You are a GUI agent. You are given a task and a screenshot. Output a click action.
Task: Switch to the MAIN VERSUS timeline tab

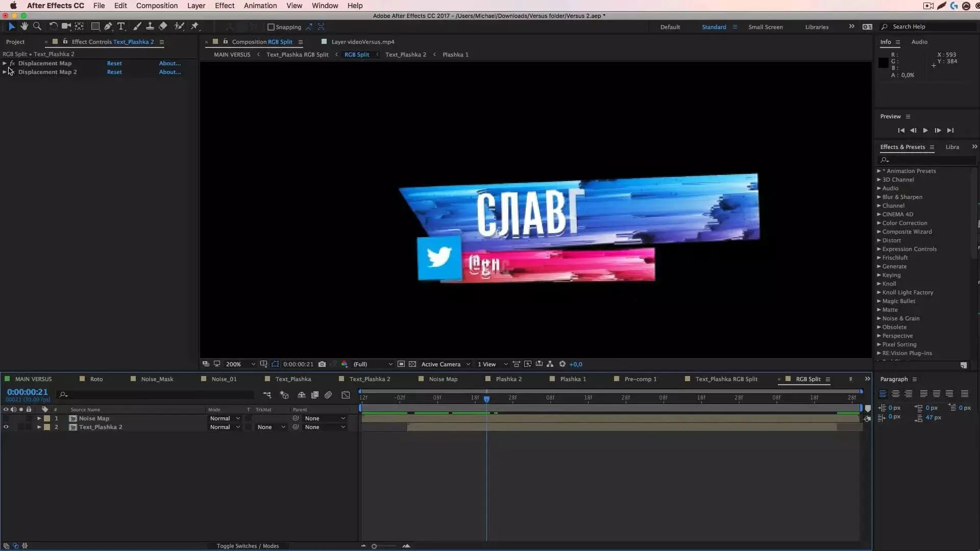[33, 379]
